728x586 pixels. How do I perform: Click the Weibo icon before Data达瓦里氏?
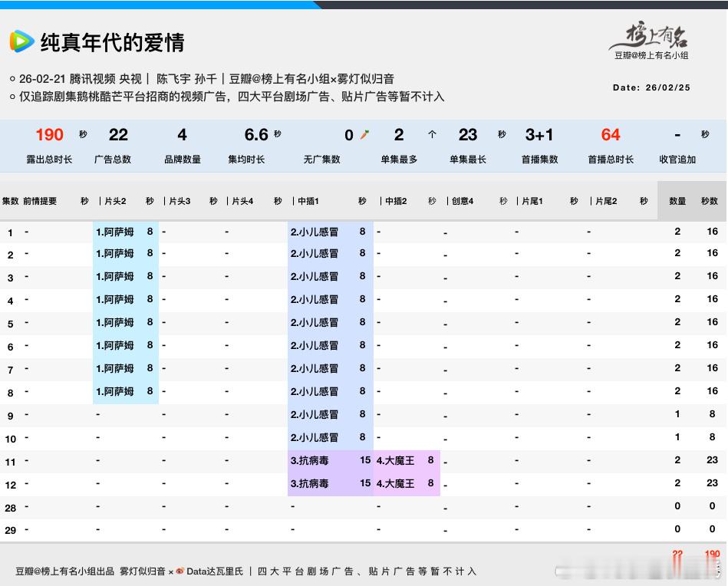point(180,571)
